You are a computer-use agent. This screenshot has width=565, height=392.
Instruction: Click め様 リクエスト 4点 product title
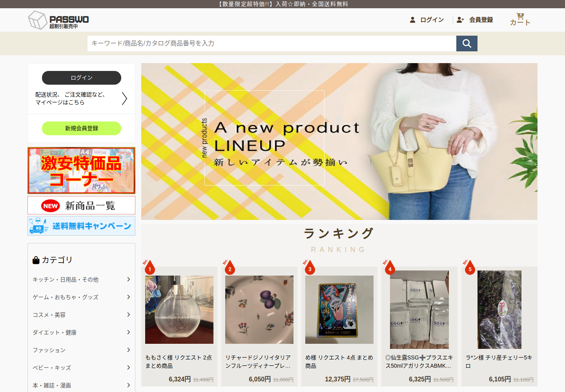339,361
